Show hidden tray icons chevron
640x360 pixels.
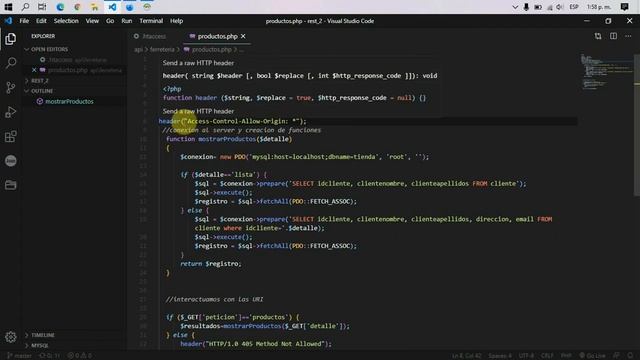tap(515, 7)
